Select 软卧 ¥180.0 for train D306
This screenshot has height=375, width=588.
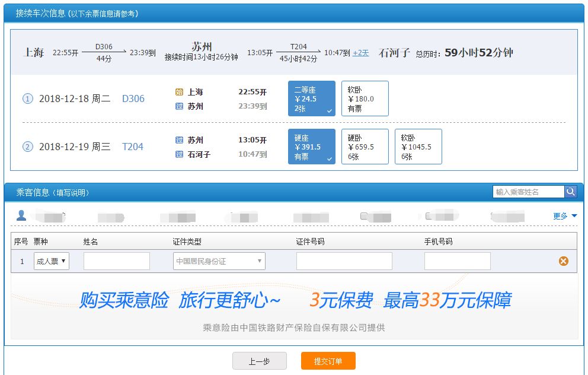coord(365,98)
